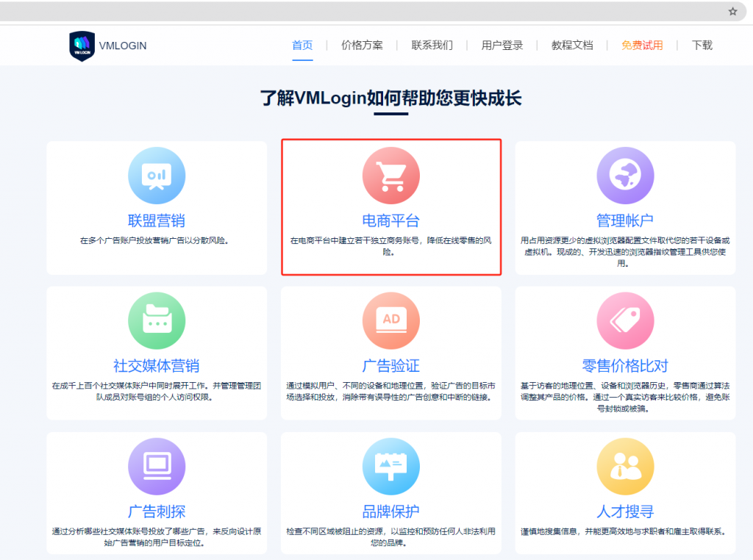
Task: Click the 社交媒体营销 green folder icon
Action: tap(157, 320)
